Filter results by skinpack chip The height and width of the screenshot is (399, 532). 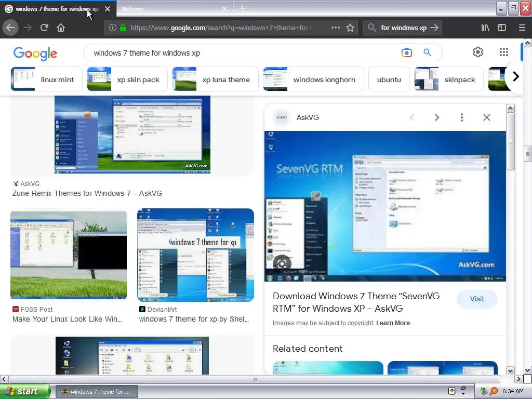coord(449,79)
